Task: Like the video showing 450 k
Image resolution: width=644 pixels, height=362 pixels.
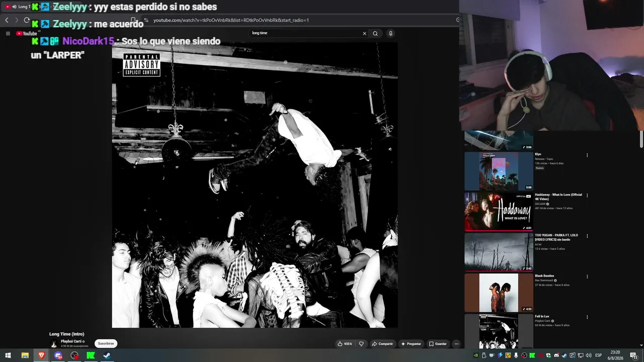Action: [345, 344]
